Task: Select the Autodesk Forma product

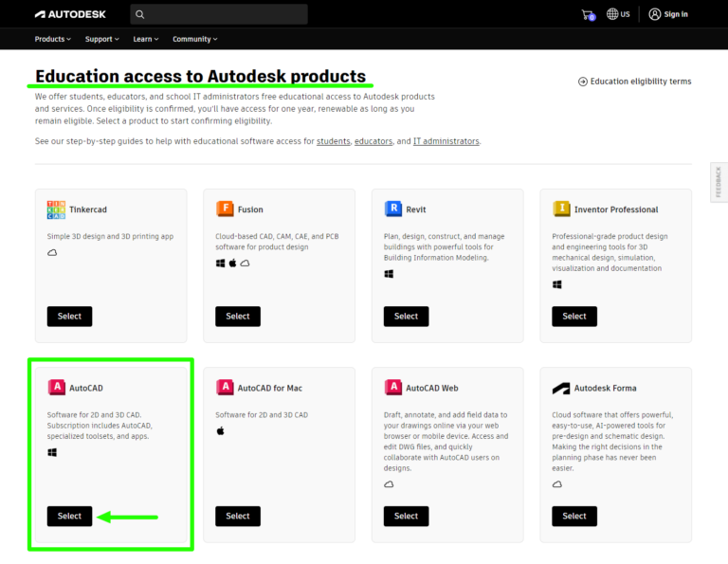Action: click(574, 517)
